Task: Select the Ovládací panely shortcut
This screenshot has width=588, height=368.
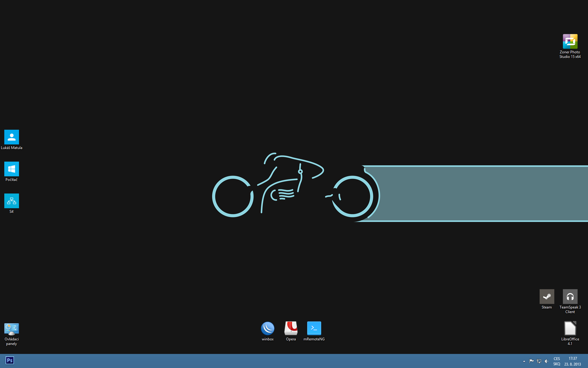Action: [12, 329]
